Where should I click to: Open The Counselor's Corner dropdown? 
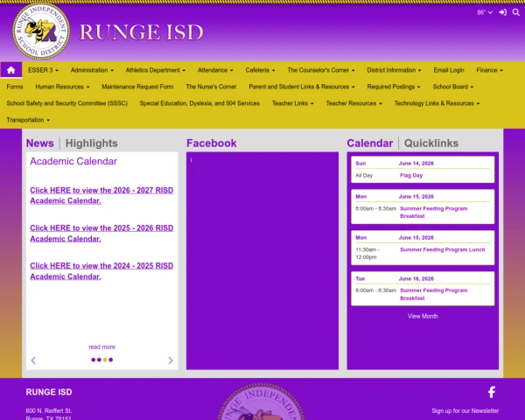click(x=321, y=70)
